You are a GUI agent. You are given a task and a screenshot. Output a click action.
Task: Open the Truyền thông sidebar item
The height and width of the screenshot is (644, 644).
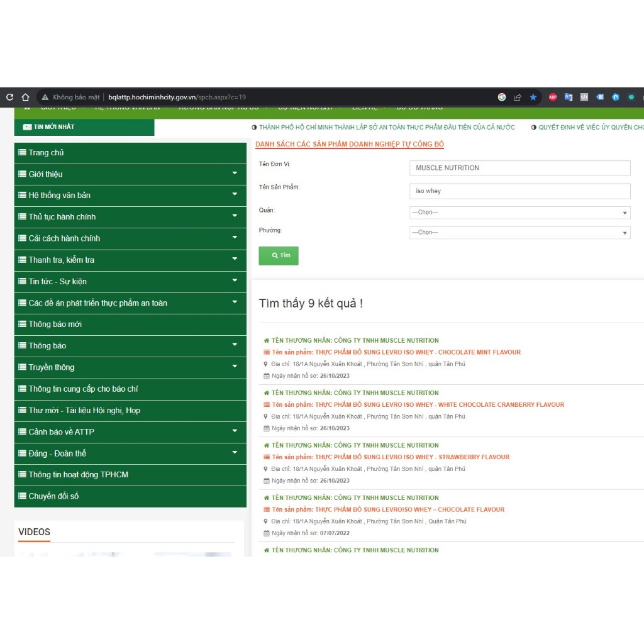130,367
